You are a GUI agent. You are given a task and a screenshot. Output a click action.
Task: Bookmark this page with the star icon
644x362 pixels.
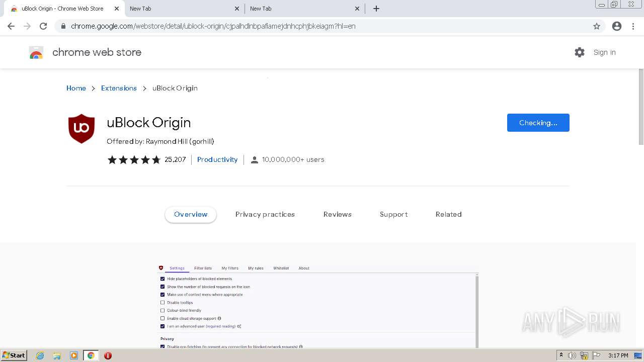597,26
